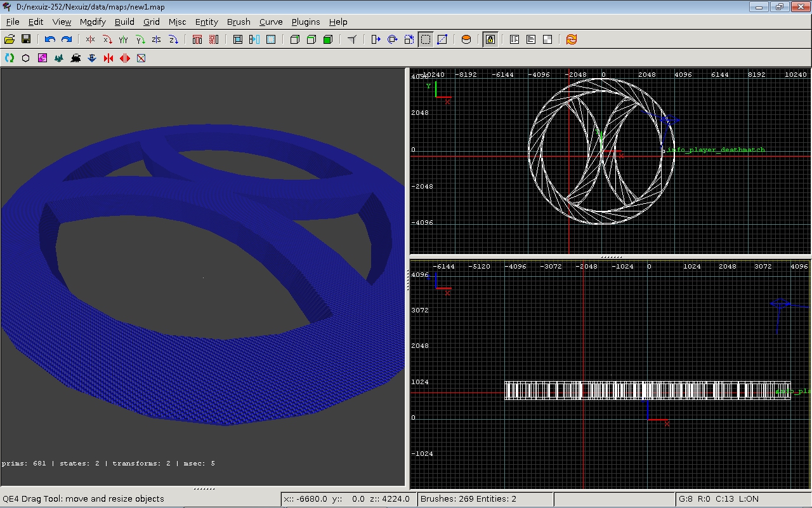The width and height of the screenshot is (812, 508).
Task: Open the Modify menu
Action: (x=93, y=22)
